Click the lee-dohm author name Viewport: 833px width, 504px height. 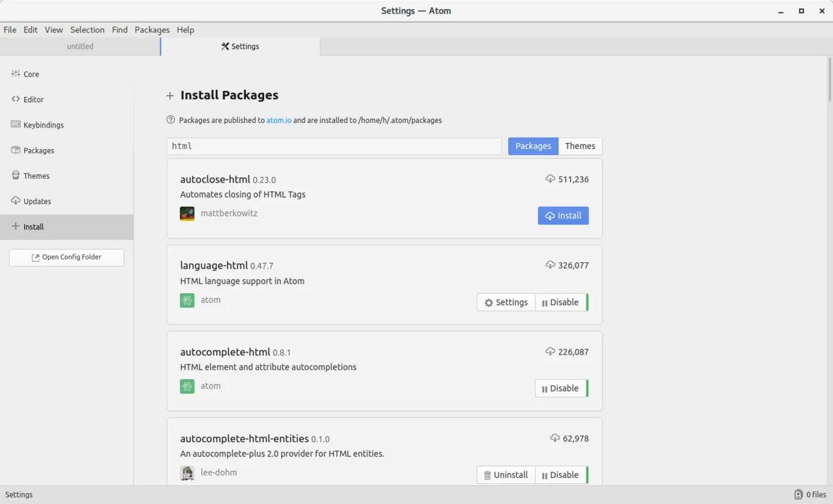tap(219, 473)
